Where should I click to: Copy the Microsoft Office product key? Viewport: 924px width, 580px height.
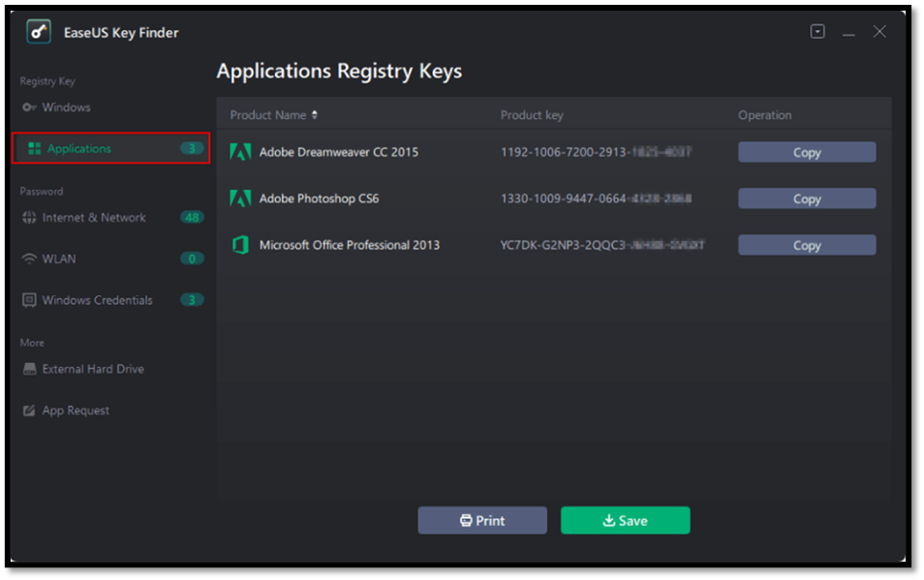[806, 245]
